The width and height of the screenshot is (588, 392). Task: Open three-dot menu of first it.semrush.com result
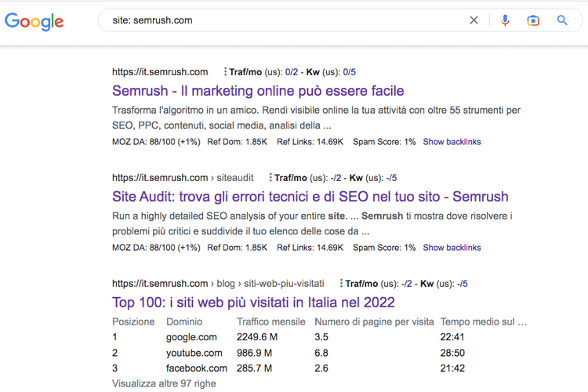pyautogui.click(x=225, y=71)
